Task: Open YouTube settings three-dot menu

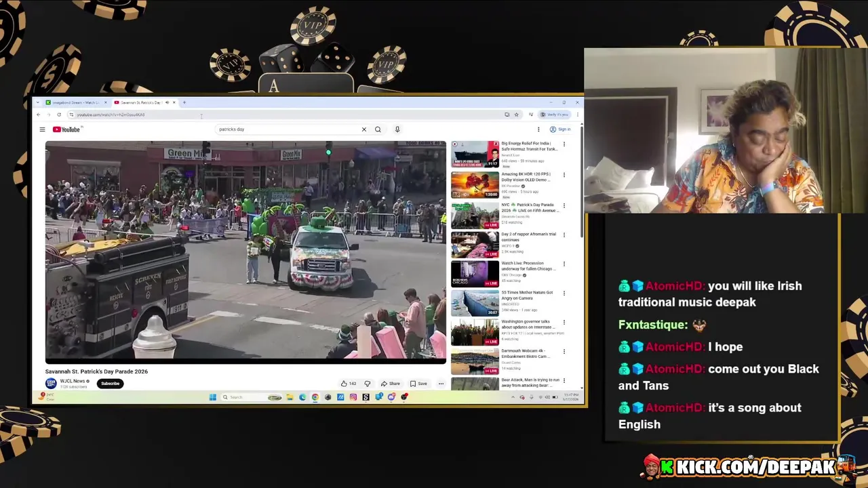Action: tap(538, 129)
